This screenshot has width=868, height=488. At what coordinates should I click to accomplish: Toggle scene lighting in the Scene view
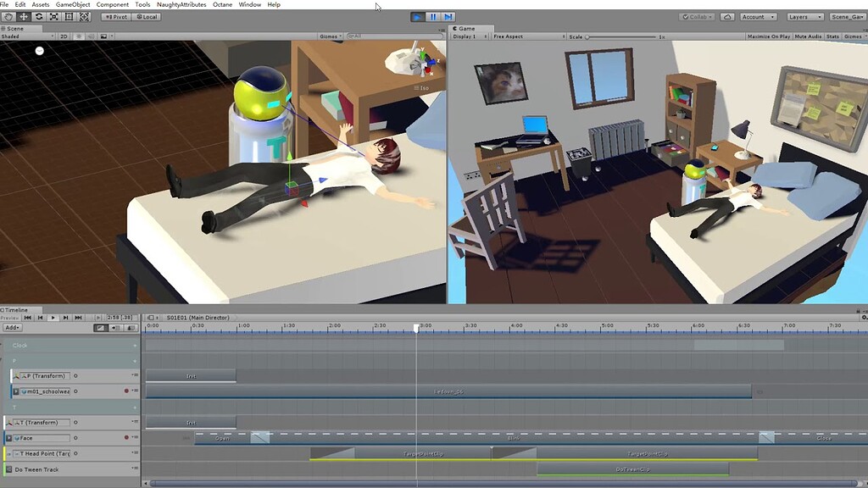(80, 36)
